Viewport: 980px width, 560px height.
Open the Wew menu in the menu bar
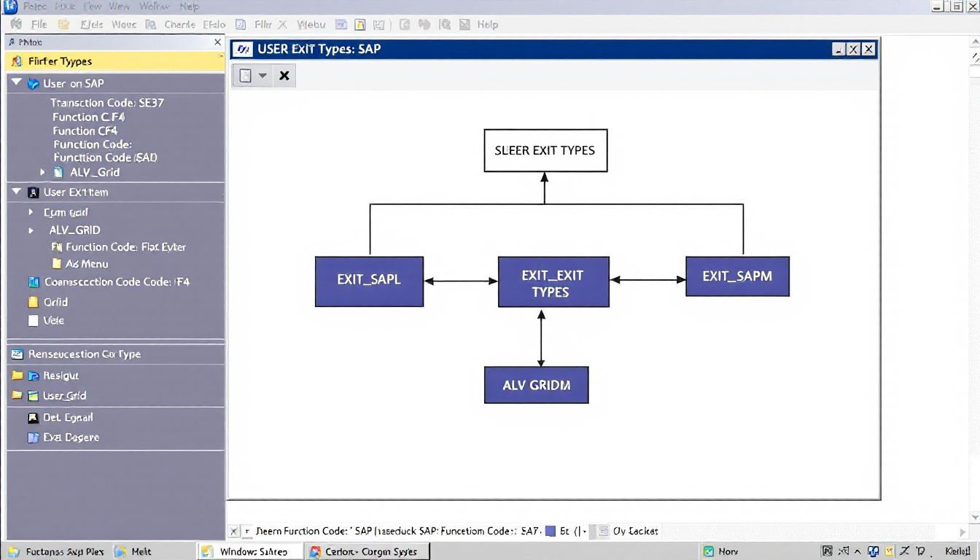(119, 7)
